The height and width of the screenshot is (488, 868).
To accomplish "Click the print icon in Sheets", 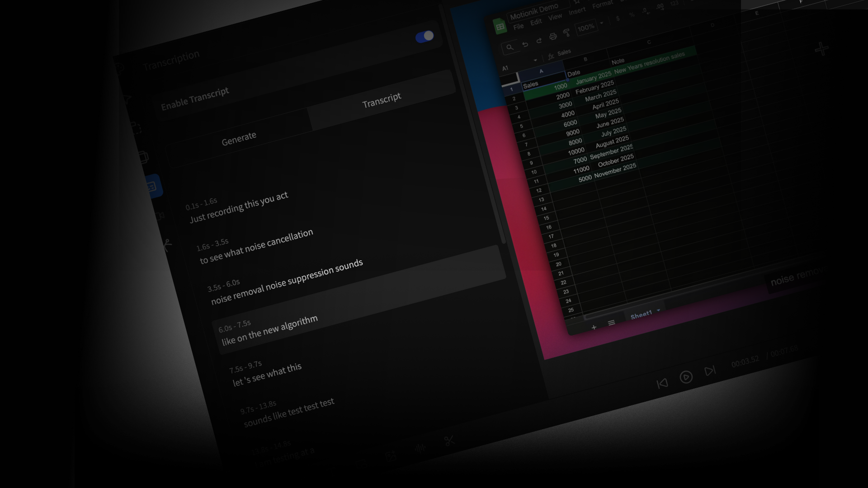I will [x=552, y=37].
